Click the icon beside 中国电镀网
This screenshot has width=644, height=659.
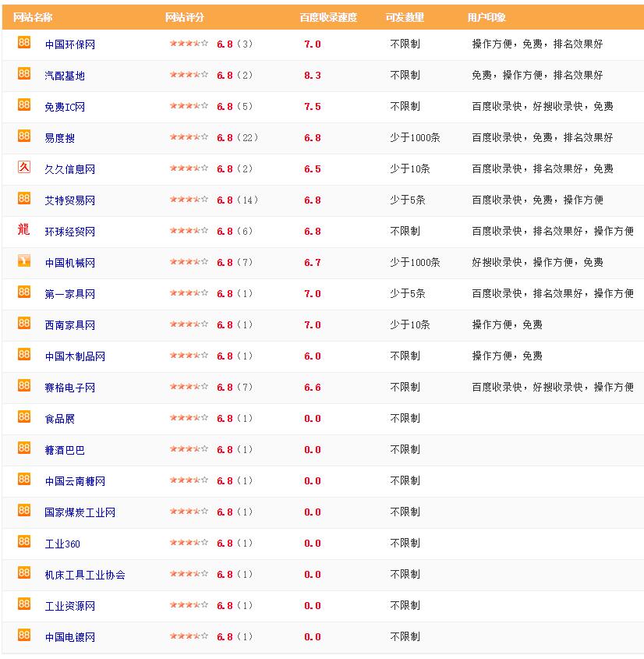[24, 635]
